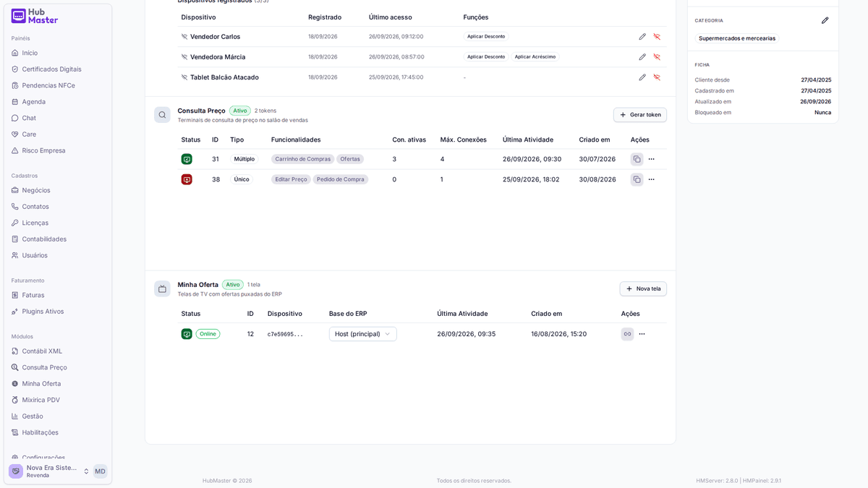Copy the token with ID 31
Viewport: 868px width, 488px height.
pyautogui.click(x=637, y=159)
